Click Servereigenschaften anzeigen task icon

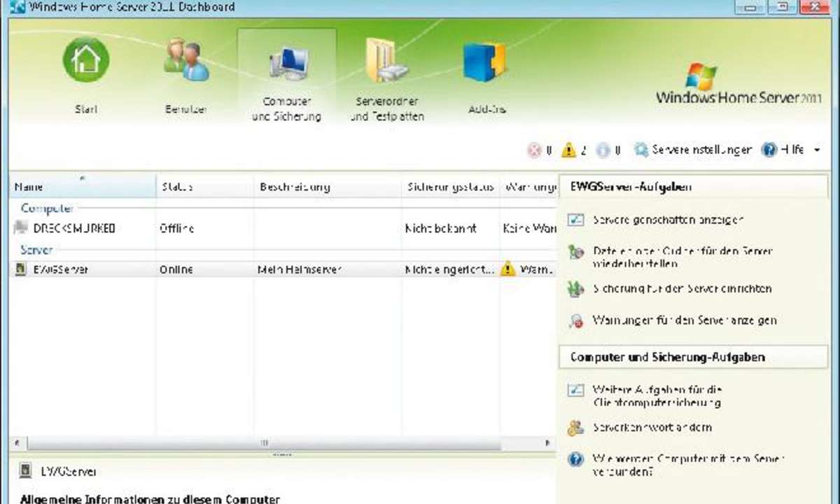tap(575, 220)
